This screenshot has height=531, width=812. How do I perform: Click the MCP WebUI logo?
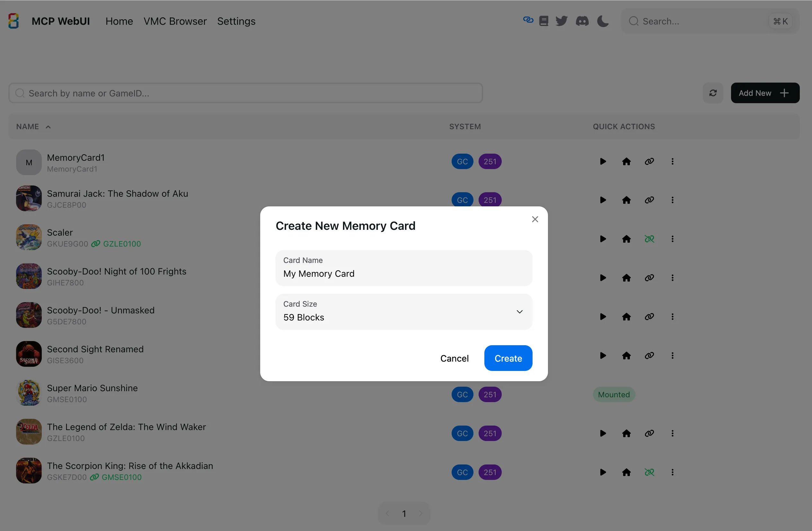pyautogui.click(x=13, y=21)
